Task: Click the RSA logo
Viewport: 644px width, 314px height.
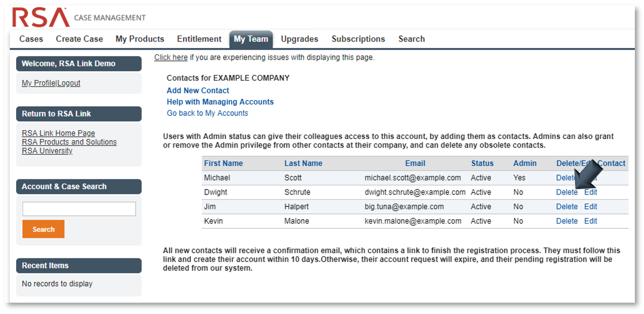Action: point(41,18)
